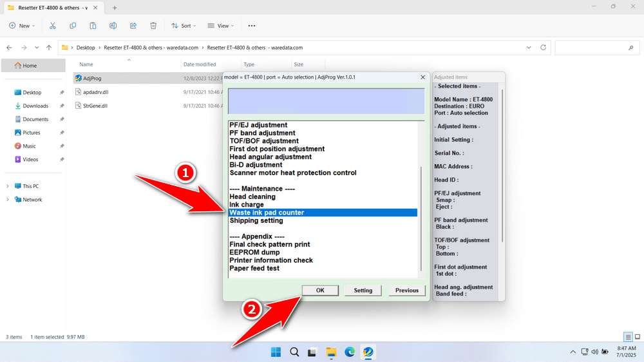The width and height of the screenshot is (644, 362).
Task: Select the apdadrv.dll file
Action: tap(96, 92)
